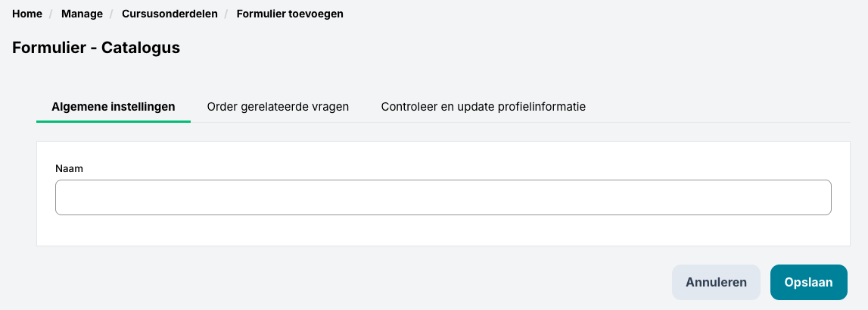Return to the Home page link

pos(27,14)
